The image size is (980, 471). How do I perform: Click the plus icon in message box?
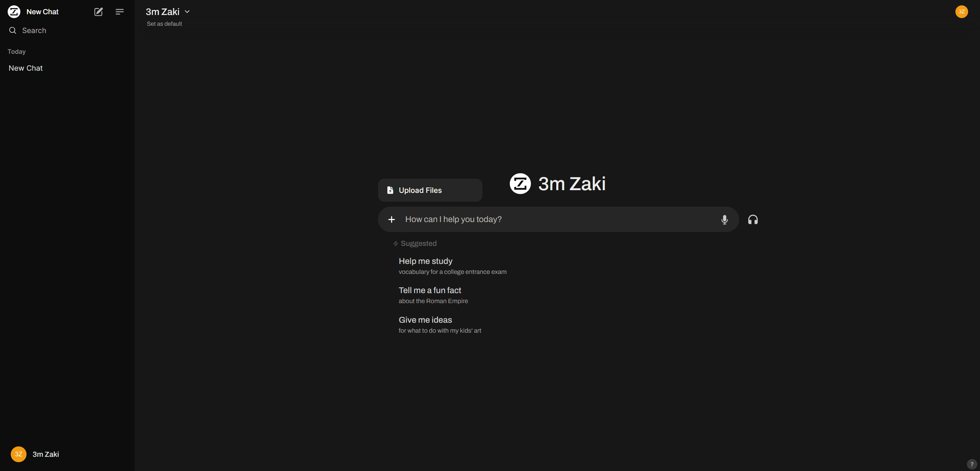coord(391,219)
